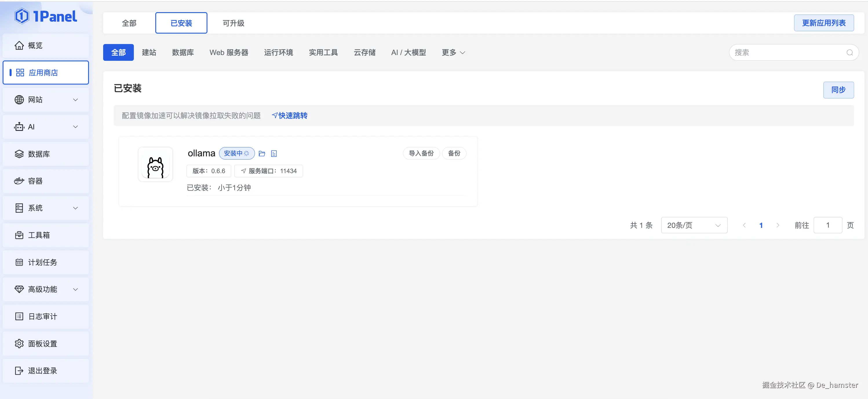Viewport: 868px width, 399px height.
Task: Open ollama's install log icon
Action: [274, 153]
